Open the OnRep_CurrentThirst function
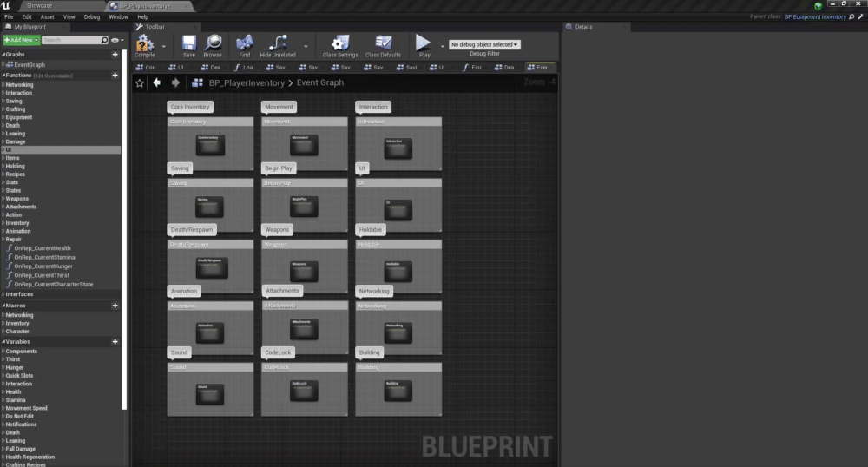868x467 pixels. tap(42, 275)
